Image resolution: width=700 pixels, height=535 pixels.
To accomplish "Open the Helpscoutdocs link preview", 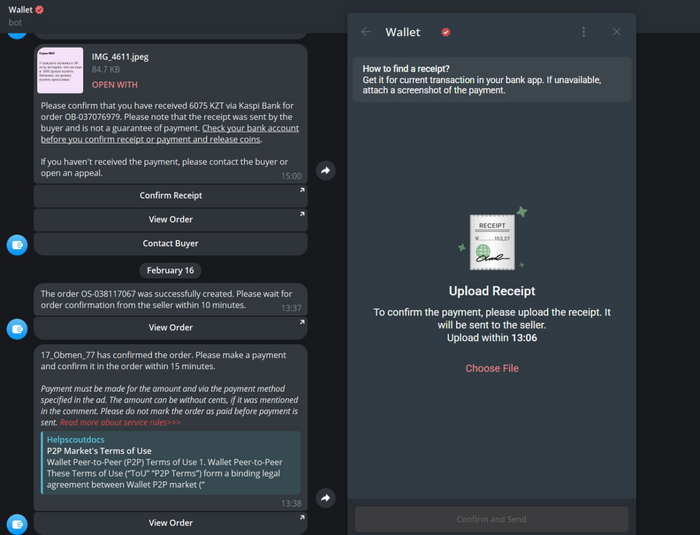I will click(x=170, y=462).
